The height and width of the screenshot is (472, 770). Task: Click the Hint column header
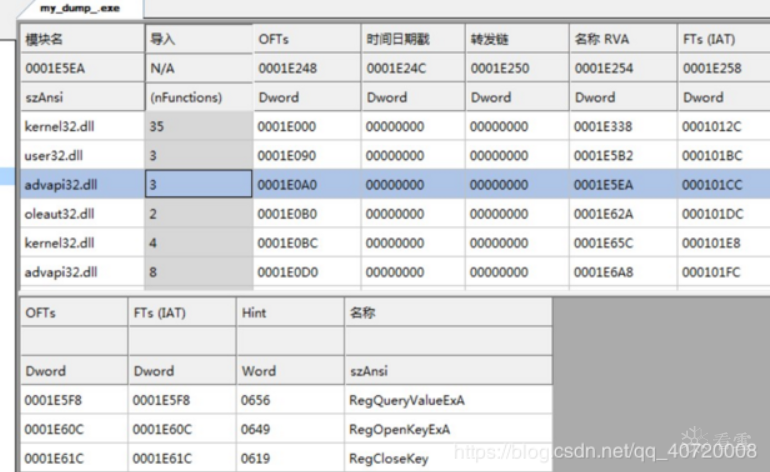pos(290,312)
